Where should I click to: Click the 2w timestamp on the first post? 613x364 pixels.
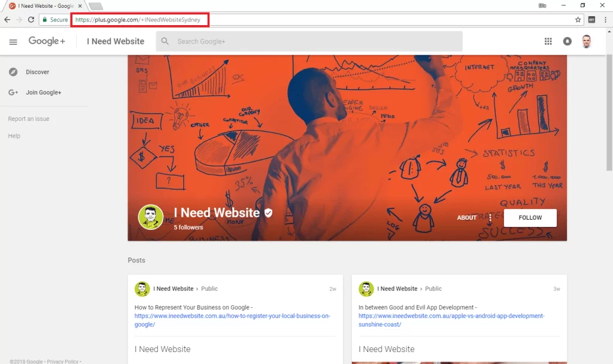coord(333,289)
